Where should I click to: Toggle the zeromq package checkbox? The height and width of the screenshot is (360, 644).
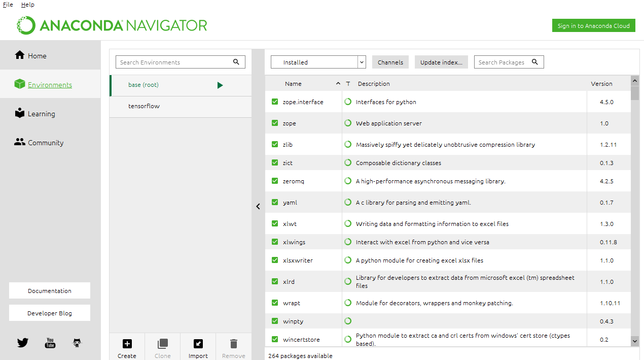click(x=275, y=181)
